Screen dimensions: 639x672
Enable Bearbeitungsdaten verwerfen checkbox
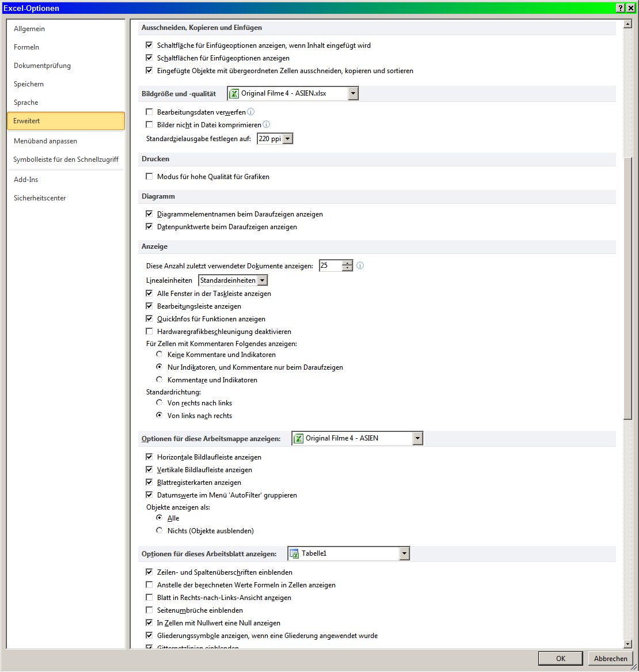tap(149, 112)
